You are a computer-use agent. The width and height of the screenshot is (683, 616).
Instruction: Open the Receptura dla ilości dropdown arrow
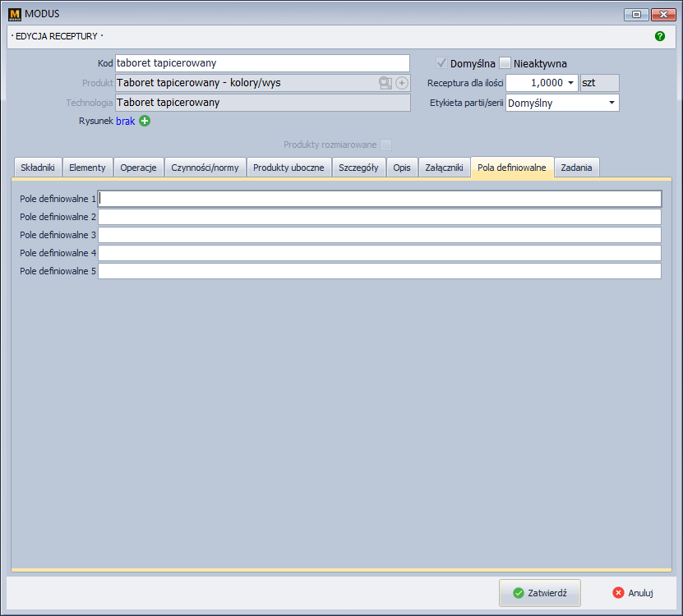(x=571, y=83)
